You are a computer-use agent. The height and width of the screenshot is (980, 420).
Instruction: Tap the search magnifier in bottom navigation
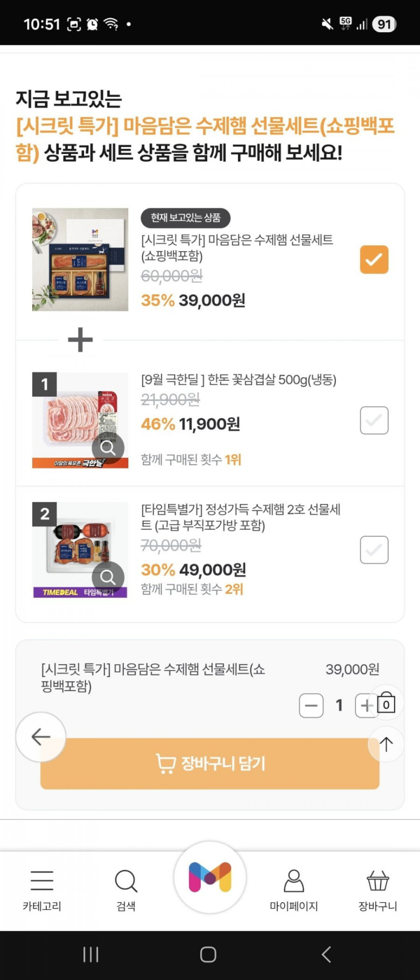coord(126,881)
